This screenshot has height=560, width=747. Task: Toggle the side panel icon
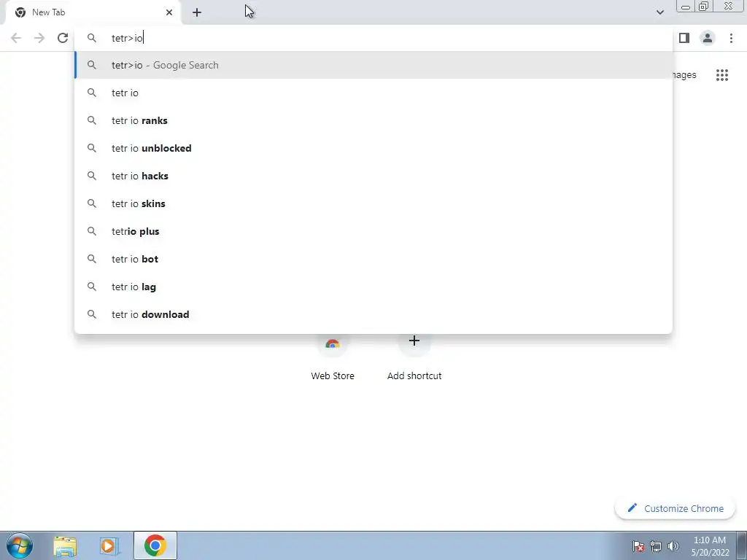684,38
